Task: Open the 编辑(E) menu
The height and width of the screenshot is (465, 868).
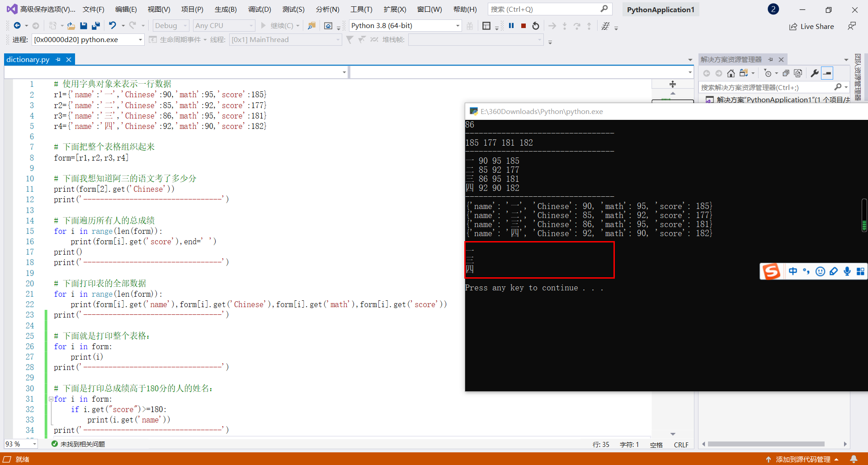Action: coord(126,9)
